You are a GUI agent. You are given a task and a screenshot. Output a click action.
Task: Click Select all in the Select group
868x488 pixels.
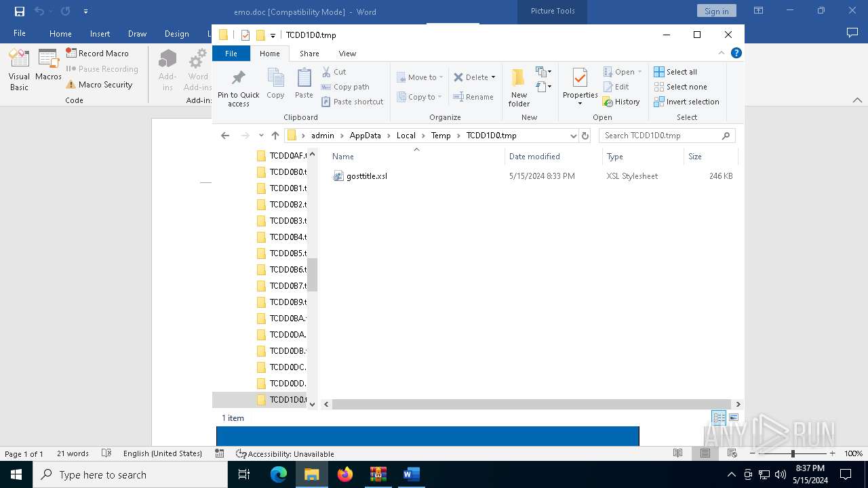pyautogui.click(x=675, y=72)
